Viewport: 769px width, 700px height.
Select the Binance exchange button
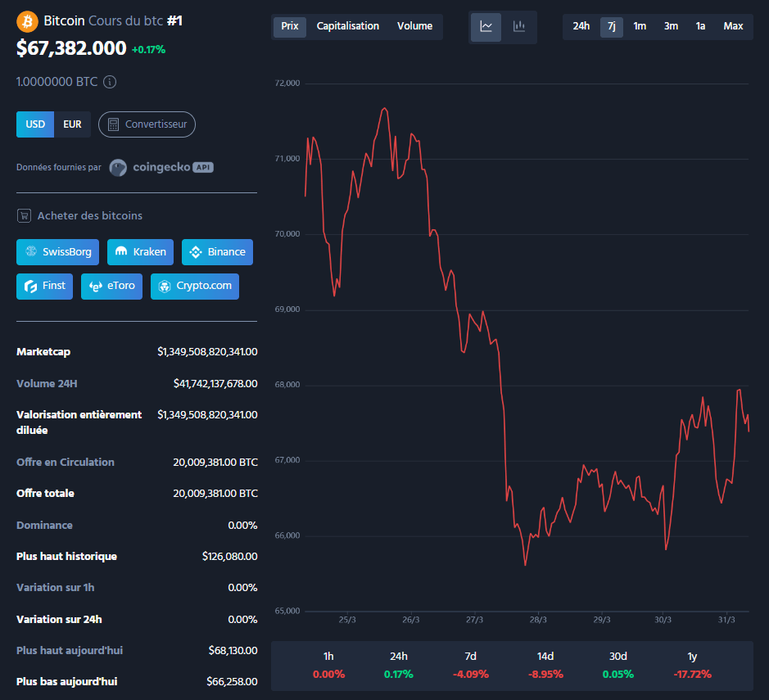[217, 252]
